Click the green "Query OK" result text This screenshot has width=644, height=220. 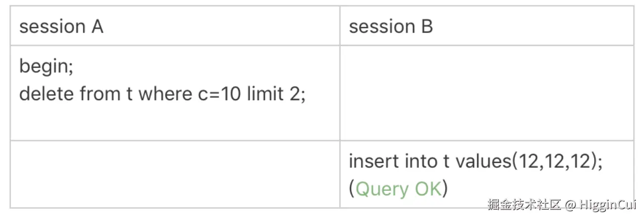[x=398, y=189]
